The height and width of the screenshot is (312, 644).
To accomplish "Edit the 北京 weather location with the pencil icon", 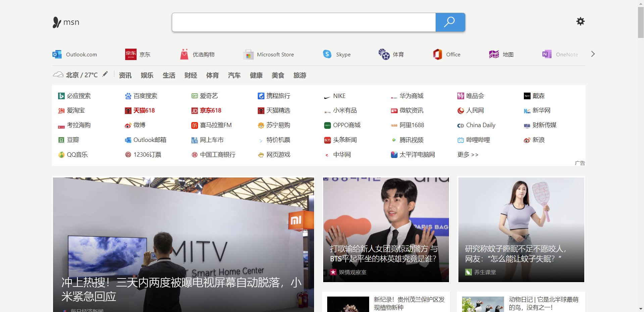I will pos(105,74).
